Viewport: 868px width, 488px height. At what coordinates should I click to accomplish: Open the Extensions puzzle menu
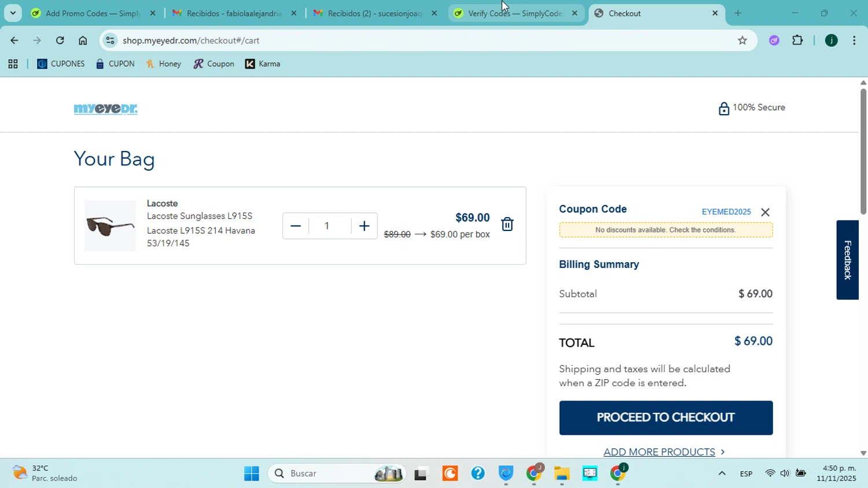point(797,41)
